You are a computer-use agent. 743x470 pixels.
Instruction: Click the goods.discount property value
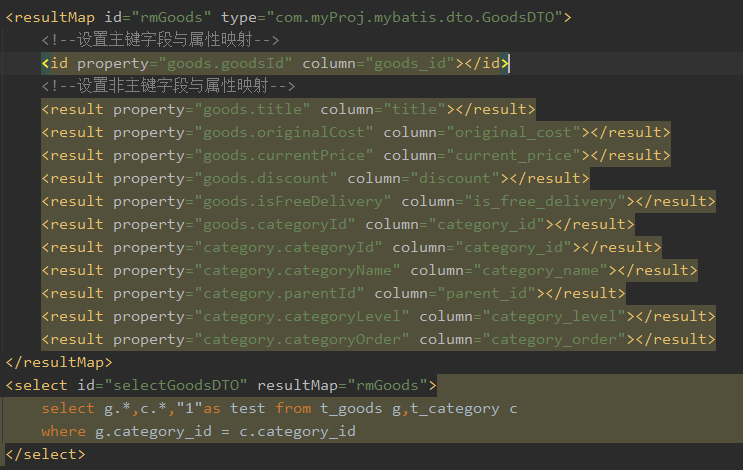tap(267, 178)
